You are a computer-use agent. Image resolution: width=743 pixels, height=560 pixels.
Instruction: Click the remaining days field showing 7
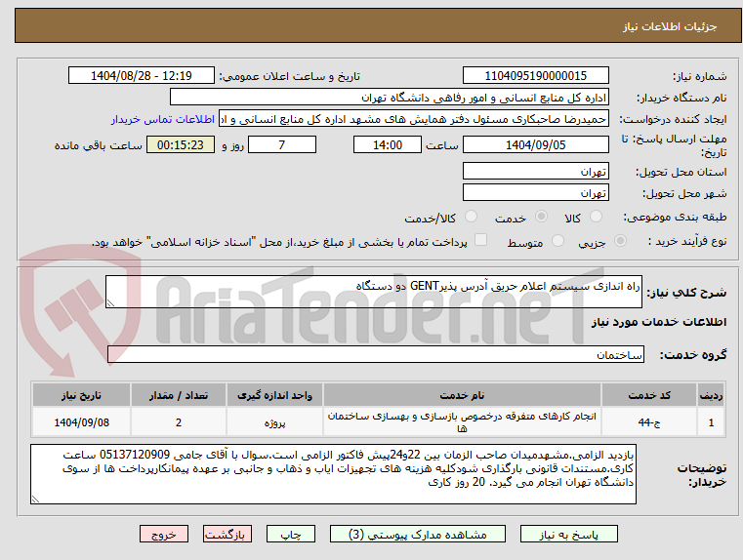(282, 144)
